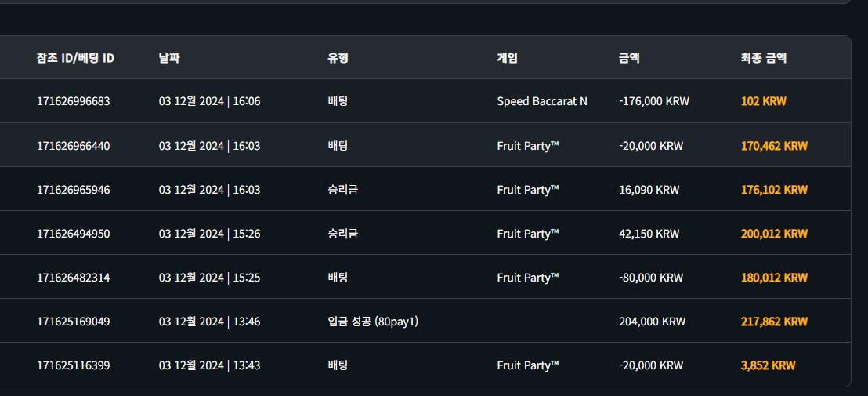Click the -80,000 KRW bet amount

pyautogui.click(x=651, y=278)
